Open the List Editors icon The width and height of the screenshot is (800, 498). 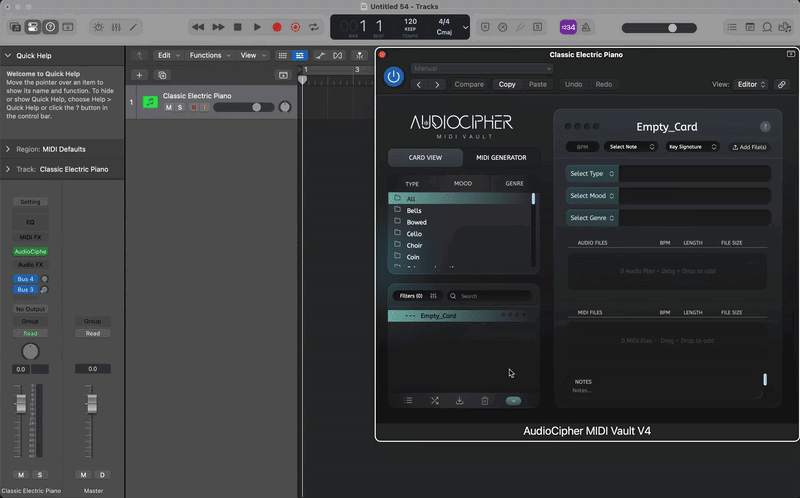tap(732, 27)
